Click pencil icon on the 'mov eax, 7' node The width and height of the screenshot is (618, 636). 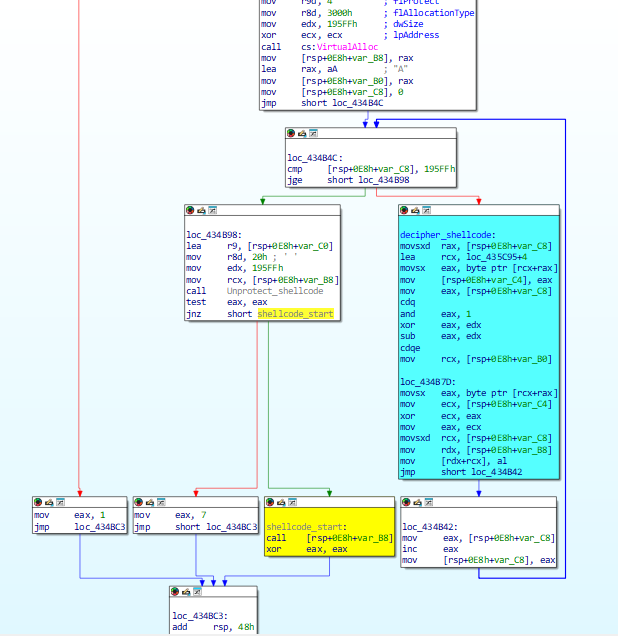149,502
